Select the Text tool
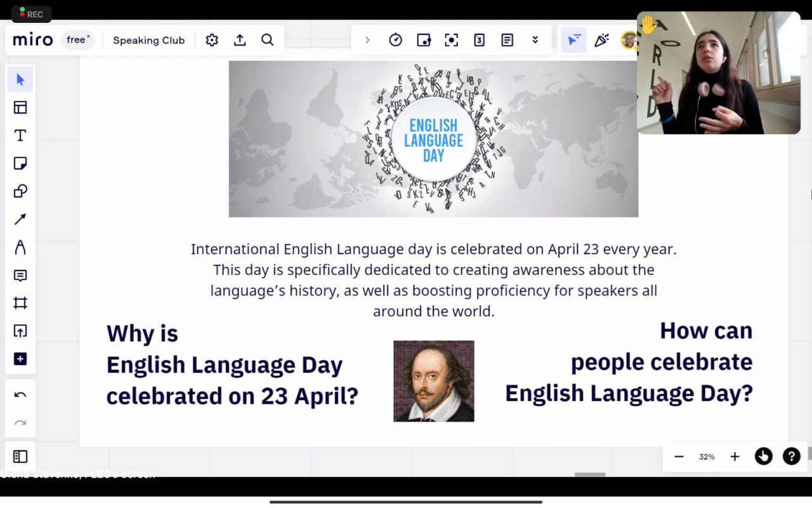This screenshot has width=812, height=508. [20, 135]
